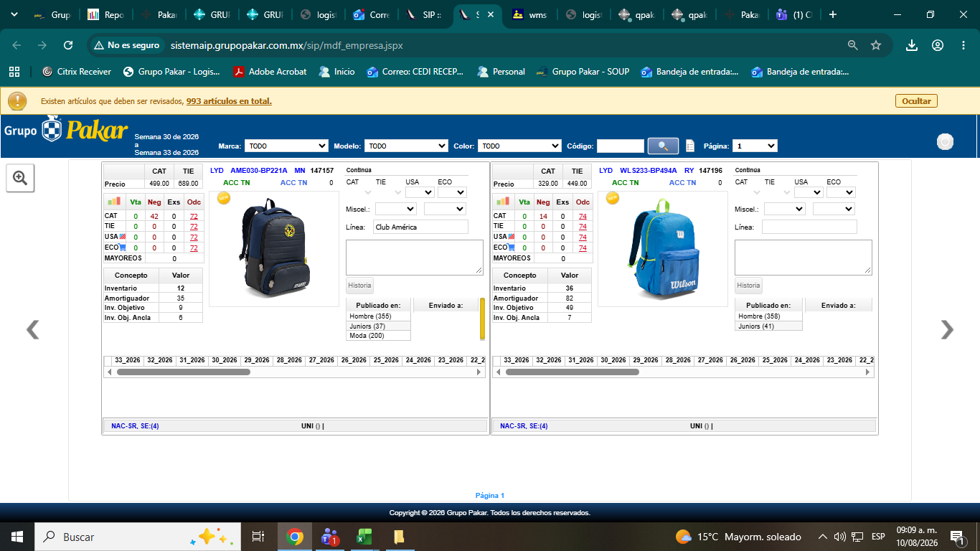Click the bar chart icon in WLS233-BP494A card
The width and height of the screenshot is (980, 551).
504,202
